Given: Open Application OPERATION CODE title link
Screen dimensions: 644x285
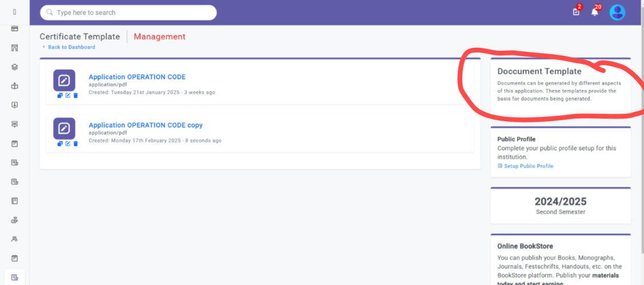Looking at the screenshot, I should pyautogui.click(x=137, y=77).
